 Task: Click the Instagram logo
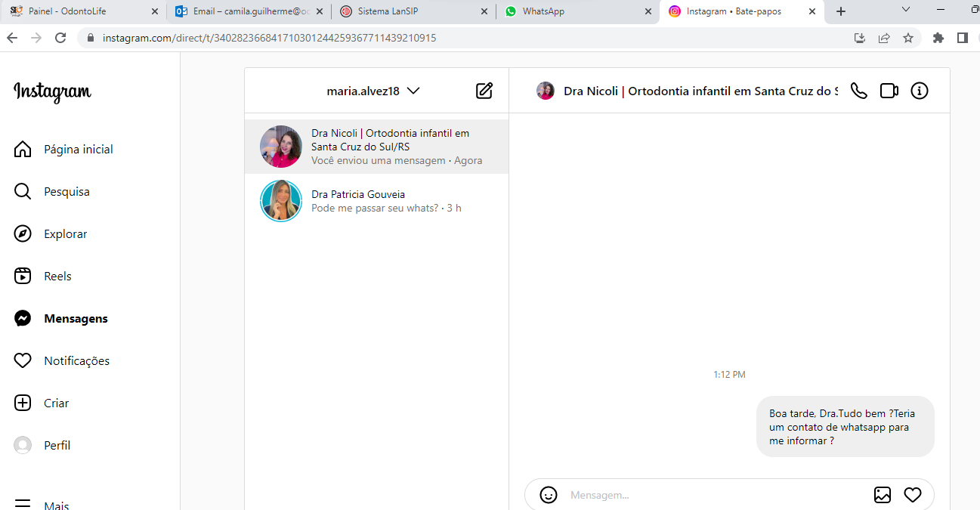pos(52,91)
